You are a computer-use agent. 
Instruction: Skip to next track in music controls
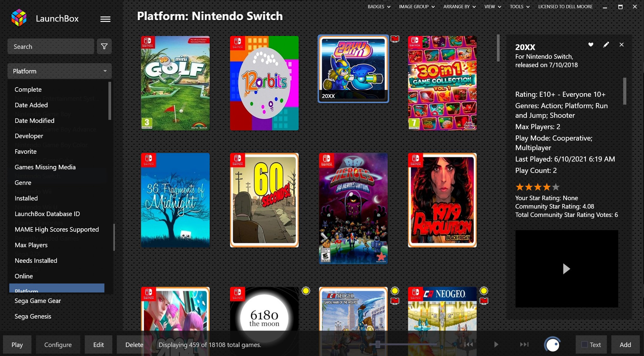524,344
